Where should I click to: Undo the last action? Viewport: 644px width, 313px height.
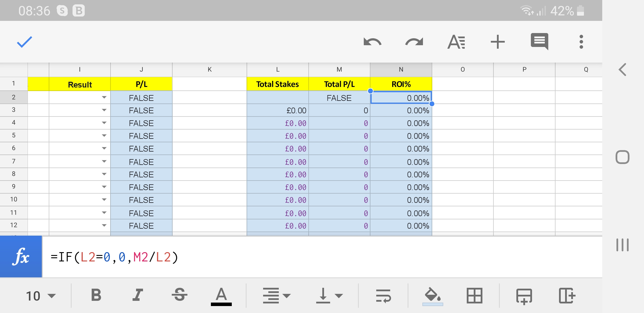pos(372,42)
